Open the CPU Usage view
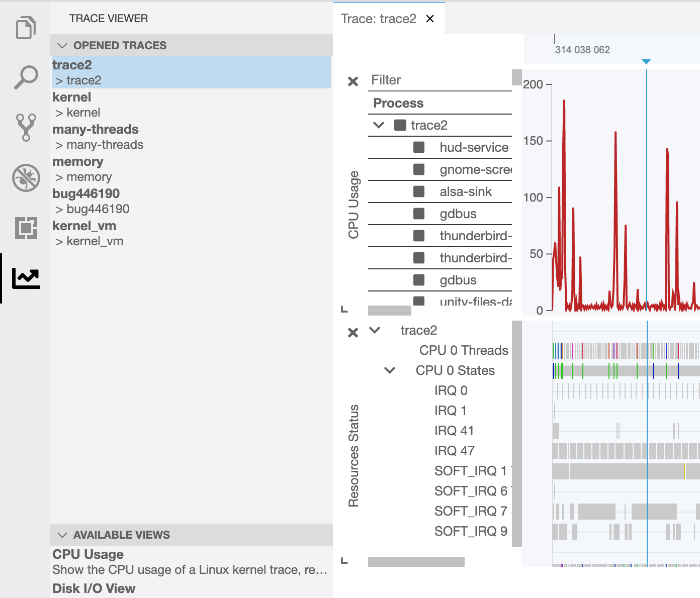700x598 pixels. coord(88,554)
